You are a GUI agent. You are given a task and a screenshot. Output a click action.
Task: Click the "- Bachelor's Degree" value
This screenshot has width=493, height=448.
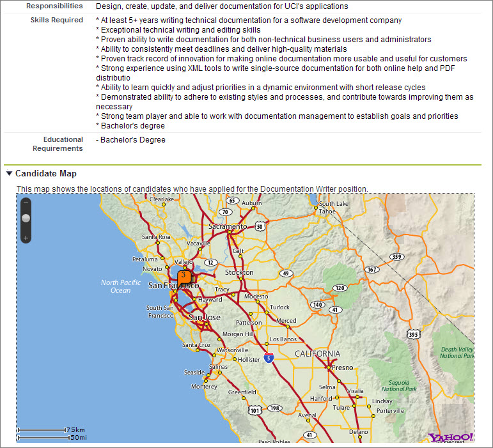[x=130, y=140]
